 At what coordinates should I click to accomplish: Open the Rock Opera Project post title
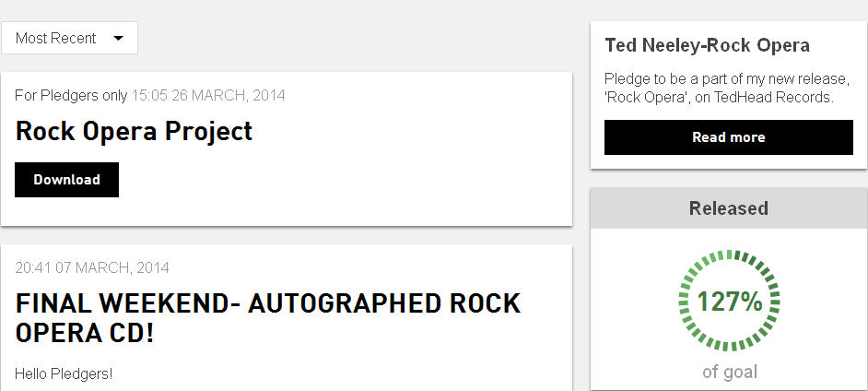pyautogui.click(x=134, y=132)
